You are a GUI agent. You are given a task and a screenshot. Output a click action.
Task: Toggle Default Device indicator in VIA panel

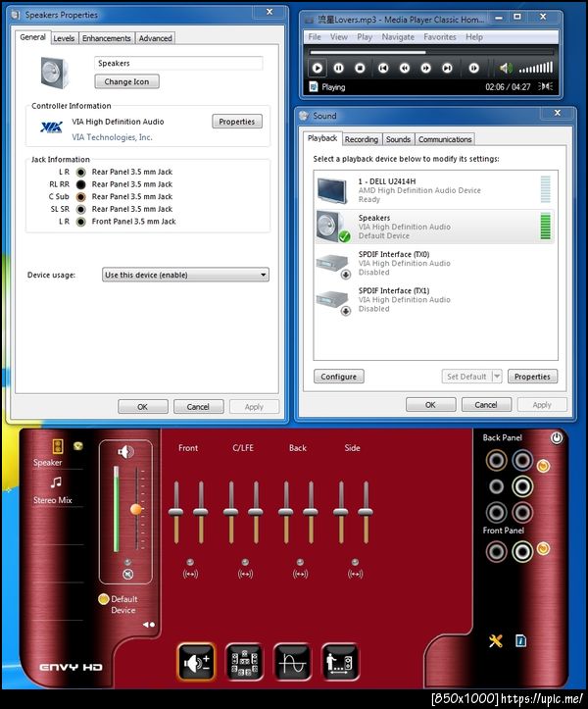click(104, 599)
